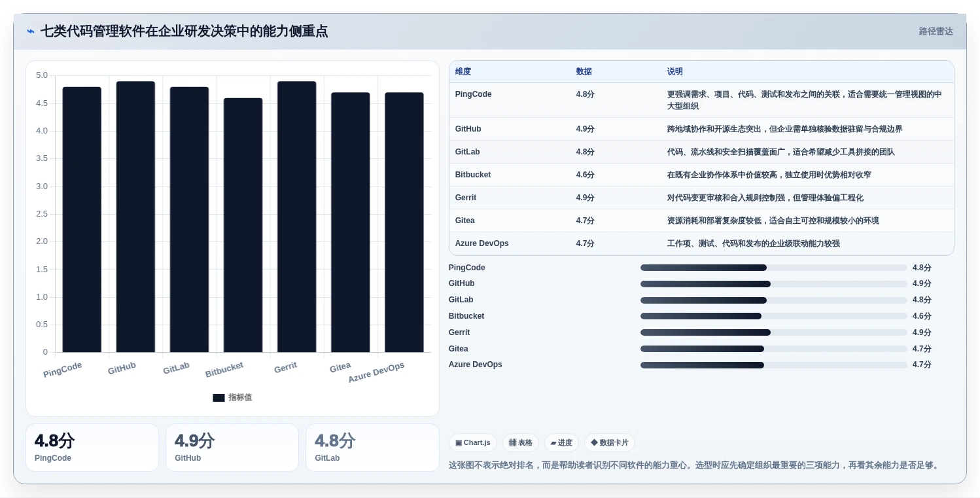Select the Gerrit table row name
980x498 pixels.
[x=466, y=198]
